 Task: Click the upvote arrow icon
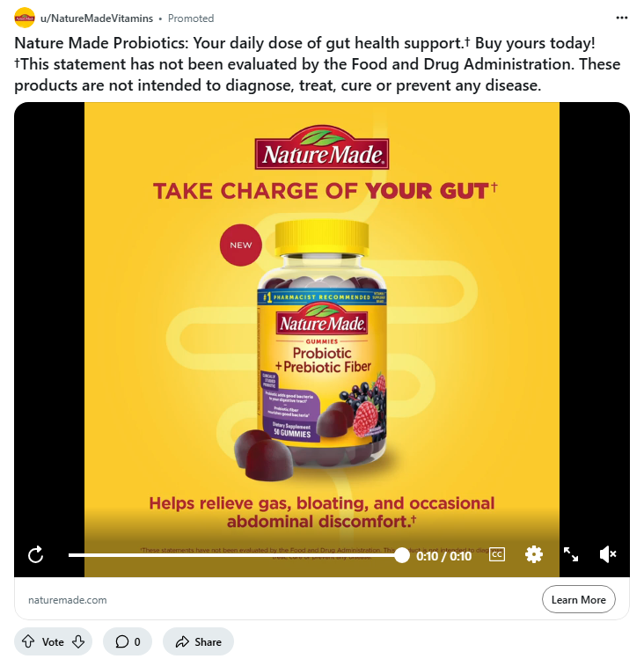click(x=28, y=641)
